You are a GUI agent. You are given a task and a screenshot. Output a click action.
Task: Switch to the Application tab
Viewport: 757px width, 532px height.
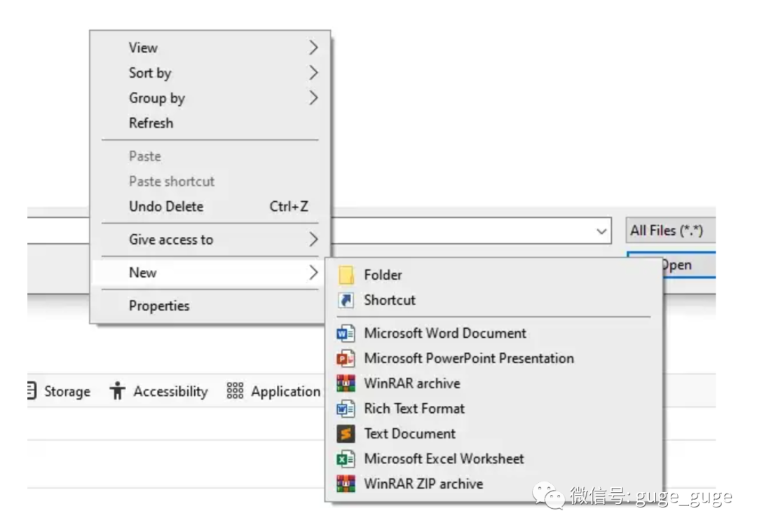(x=273, y=391)
